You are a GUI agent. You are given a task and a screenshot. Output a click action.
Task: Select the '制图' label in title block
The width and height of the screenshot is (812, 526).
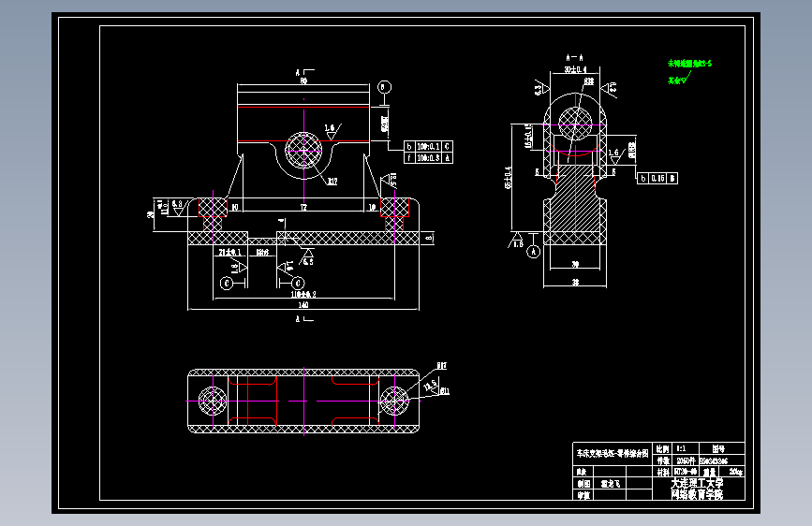[x=583, y=483]
